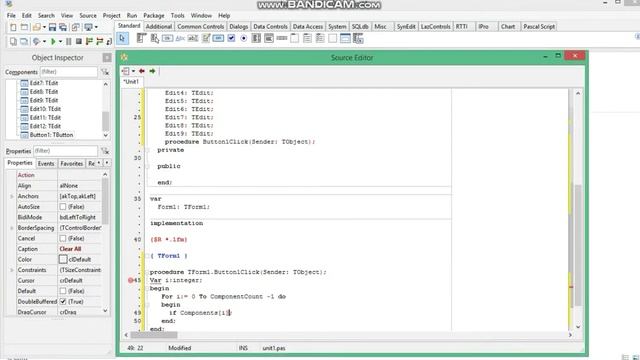
Task: Expand the Anchors property
Action: [x=11, y=196]
